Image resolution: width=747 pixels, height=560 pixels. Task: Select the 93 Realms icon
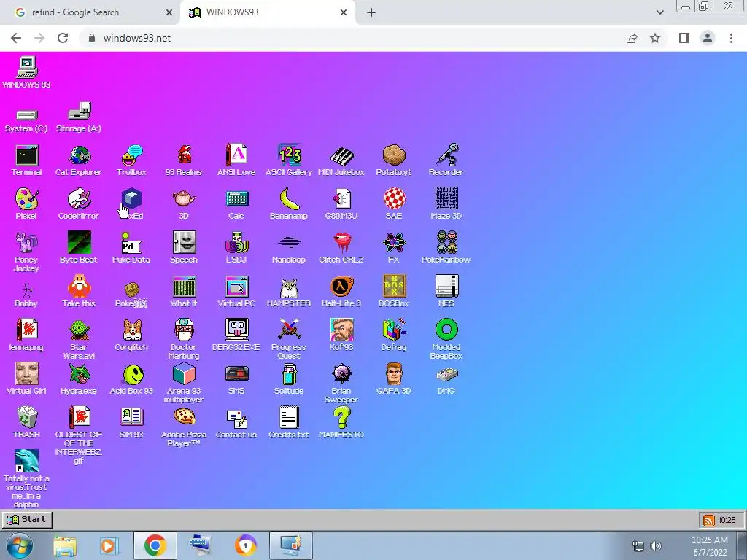point(184,160)
